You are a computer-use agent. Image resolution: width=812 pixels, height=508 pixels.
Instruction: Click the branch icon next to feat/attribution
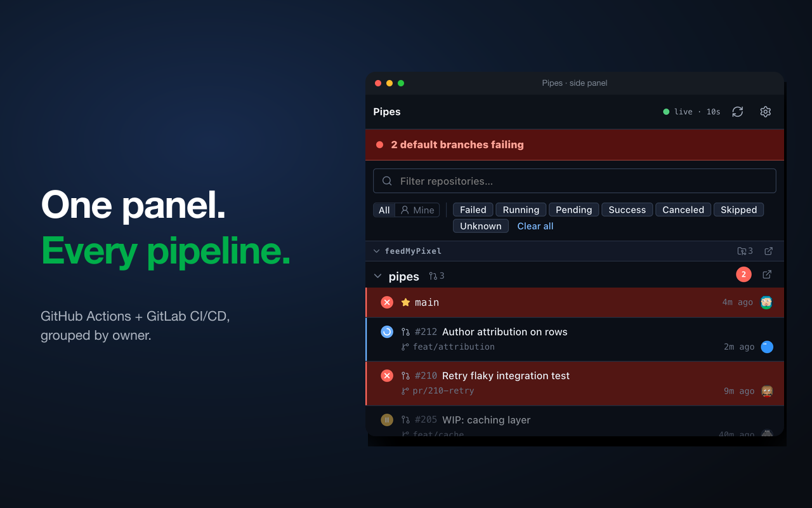pos(405,347)
